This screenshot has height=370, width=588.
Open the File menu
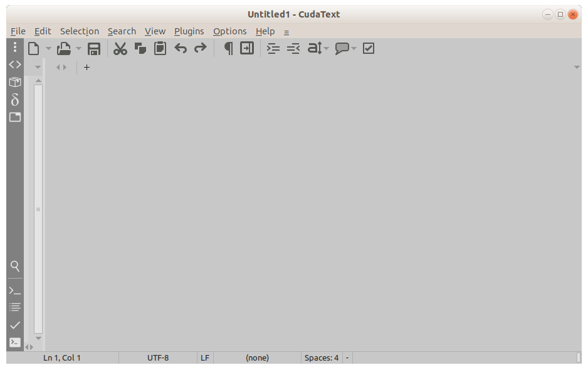18,31
